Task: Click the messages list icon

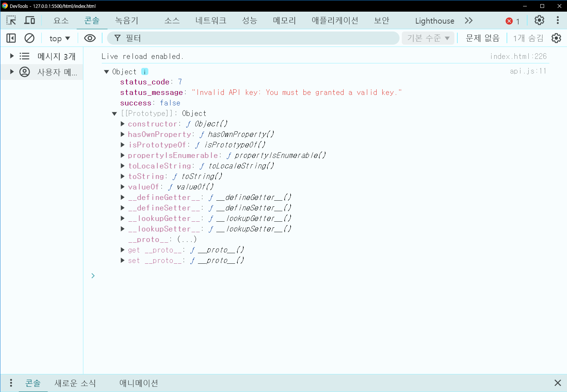Action: point(24,56)
